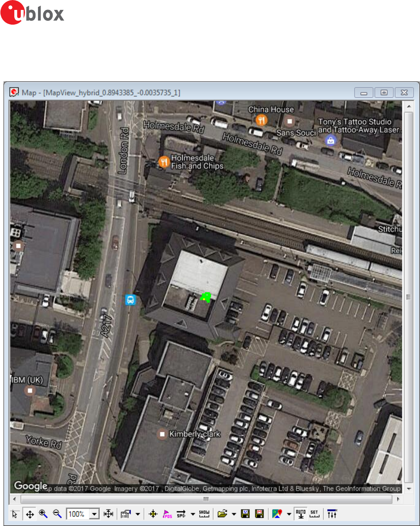The height and width of the screenshot is (526, 420).
Task: Expand the open folder dropdown arrow
Action: [x=233, y=514]
